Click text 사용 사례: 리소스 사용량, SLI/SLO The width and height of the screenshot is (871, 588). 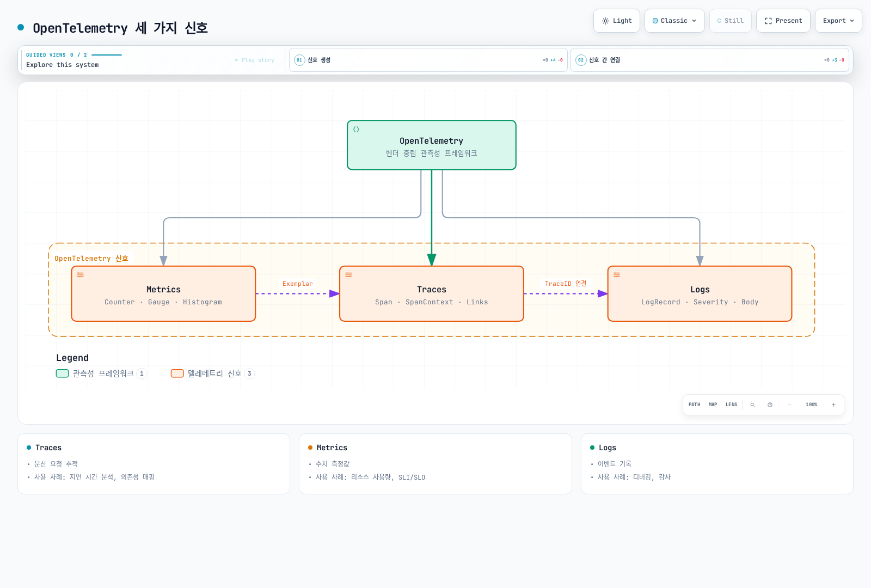[x=370, y=477]
